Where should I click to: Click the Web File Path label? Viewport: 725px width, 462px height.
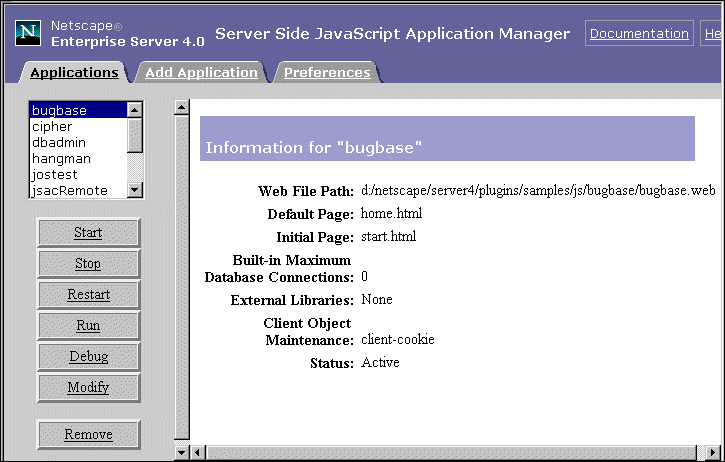[306, 191]
